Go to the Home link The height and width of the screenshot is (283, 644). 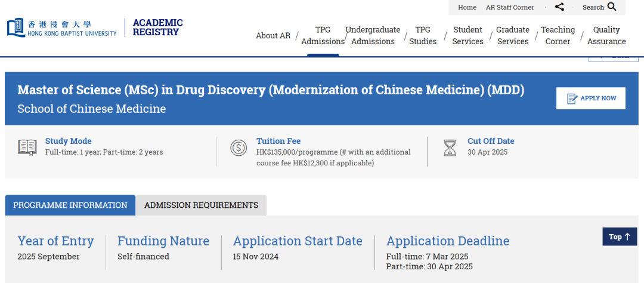click(467, 7)
